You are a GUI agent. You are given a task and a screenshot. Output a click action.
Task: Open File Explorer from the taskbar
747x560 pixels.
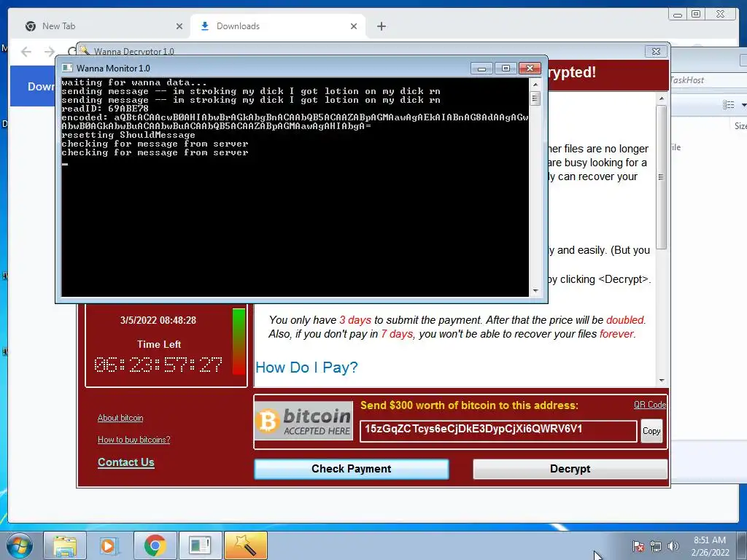(65, 545)
